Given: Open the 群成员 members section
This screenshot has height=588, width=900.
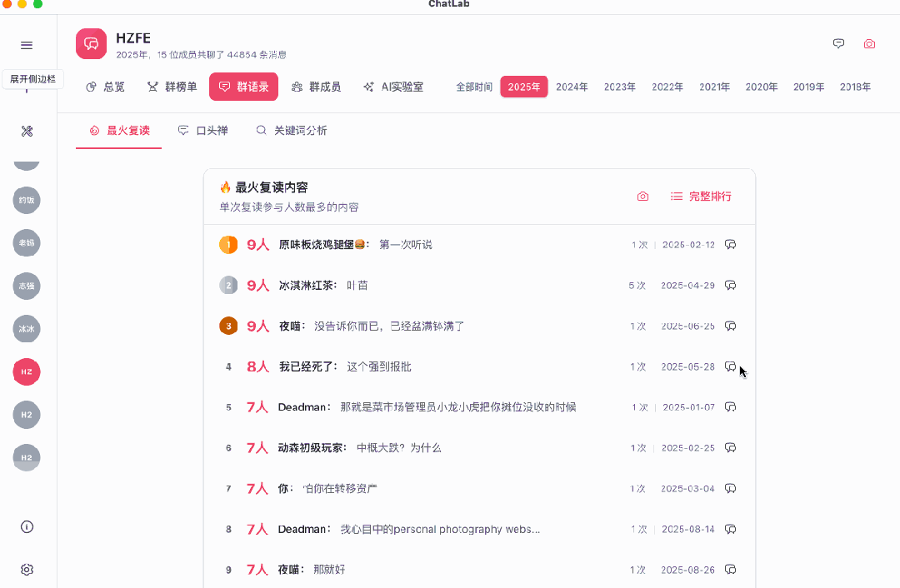Looking at the screenshot, I should (x=317, y=86).
